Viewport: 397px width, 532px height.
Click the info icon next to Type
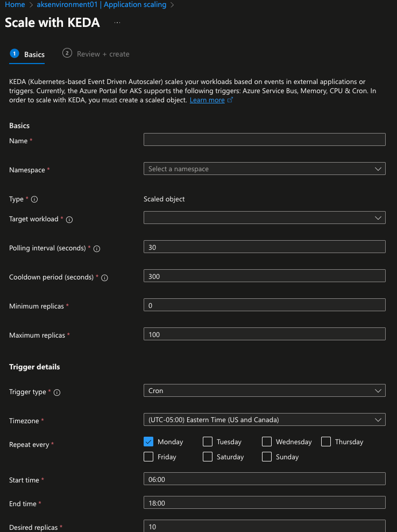(x=34, y=199)
